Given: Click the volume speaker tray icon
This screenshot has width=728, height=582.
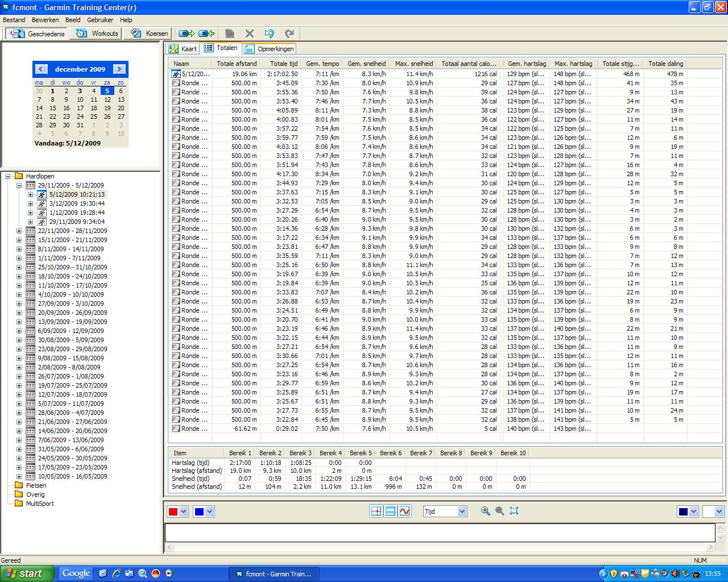Looking at the screenshot, I should coord(675,574).
